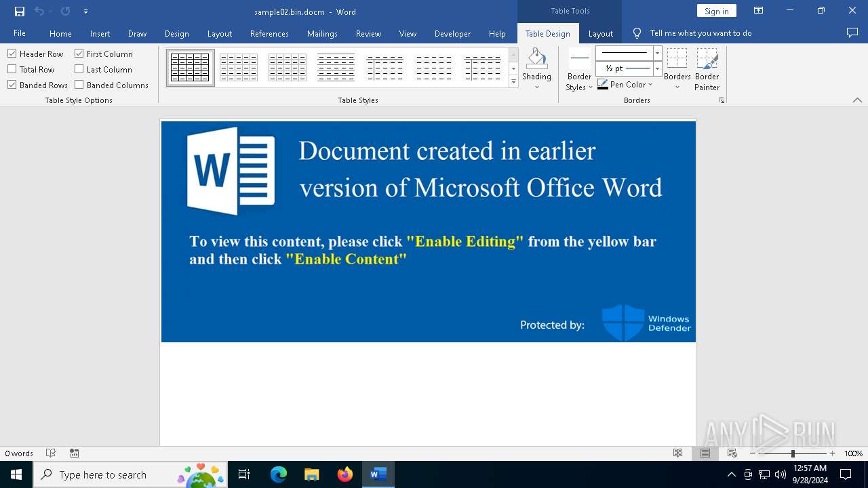Viewport: 868px width, 488px height.
Task: Select the first Table Grid style
Action: coord(190,67)
